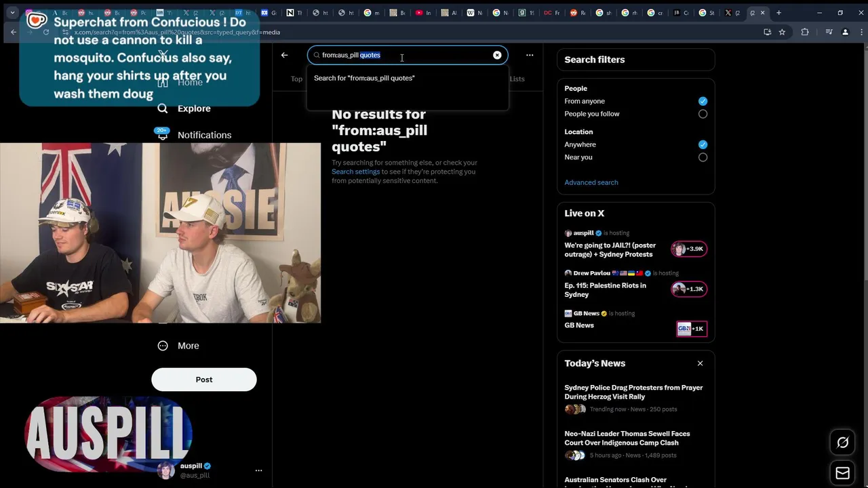
Task: Close the active browser tab
Action: point(762,13)
